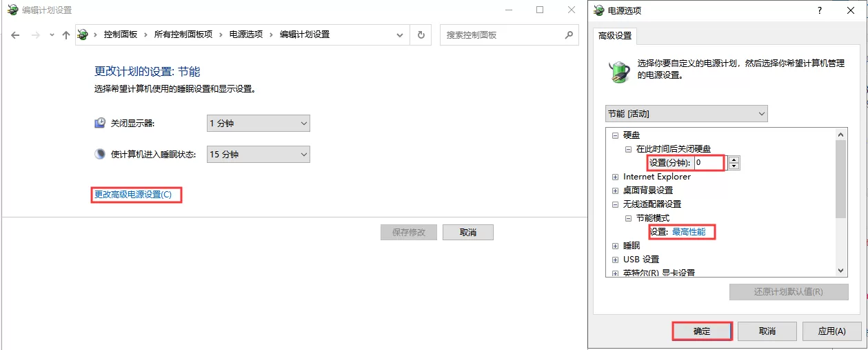Select the 硬盘 tree label
The height and width of the screenshot is (350, 868).
(632, 135)
